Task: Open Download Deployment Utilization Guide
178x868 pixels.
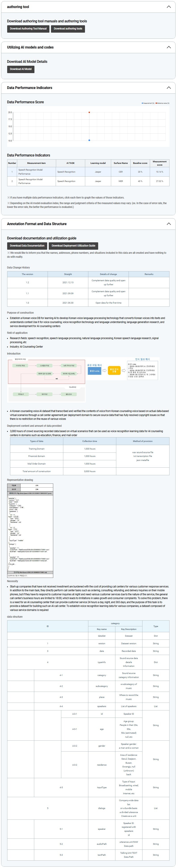Action: pos(73,246)
